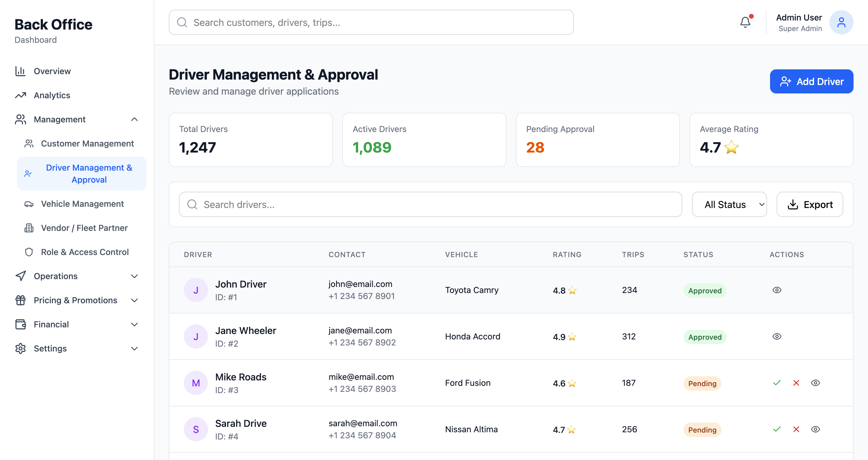Click jane@email.com contact address

(x=360, y=331)
